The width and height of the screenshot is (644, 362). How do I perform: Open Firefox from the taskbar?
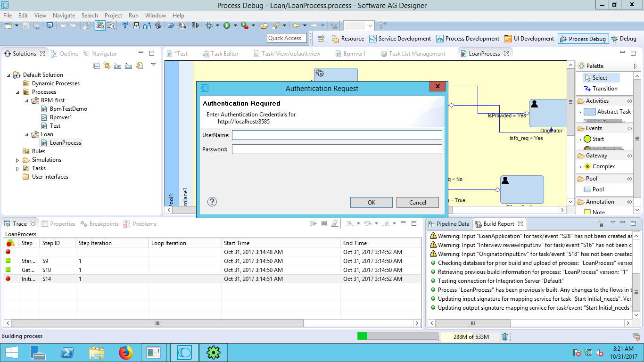pos(126,352)
